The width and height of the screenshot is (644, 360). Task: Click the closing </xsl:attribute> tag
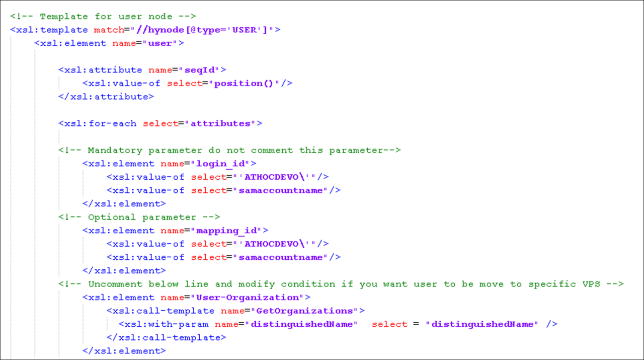coord(106,97)
